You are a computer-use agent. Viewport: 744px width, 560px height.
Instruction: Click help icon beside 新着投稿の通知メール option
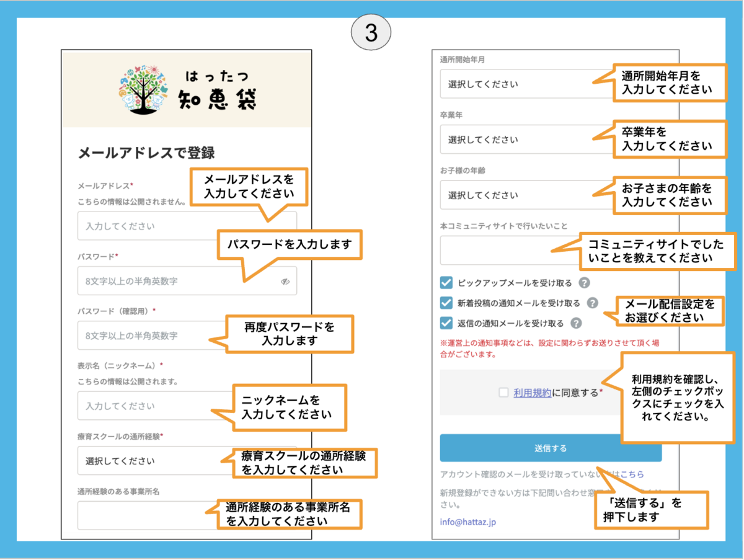coord(592,303)
